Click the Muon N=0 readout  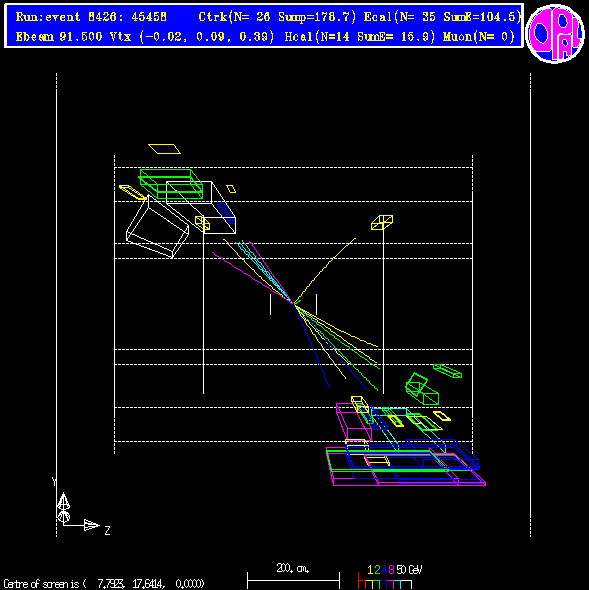(479, 37)
